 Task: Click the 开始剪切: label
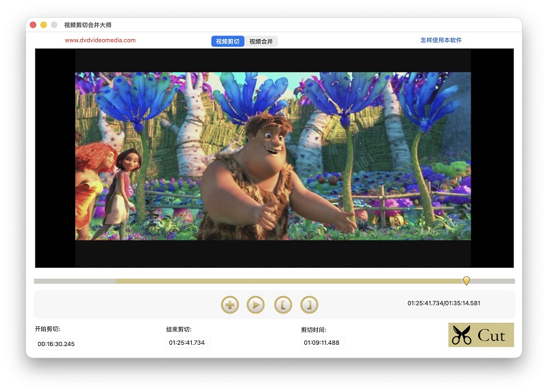pyautogui.click(x=47, y=329)
